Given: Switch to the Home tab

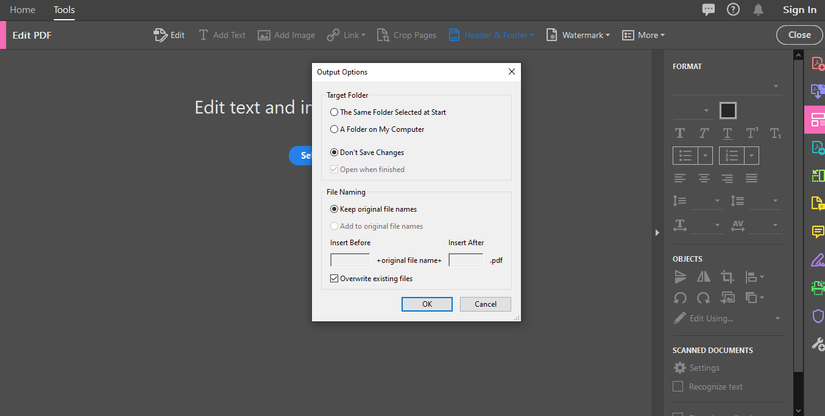Looking at the screenshot, I should 22,9.
